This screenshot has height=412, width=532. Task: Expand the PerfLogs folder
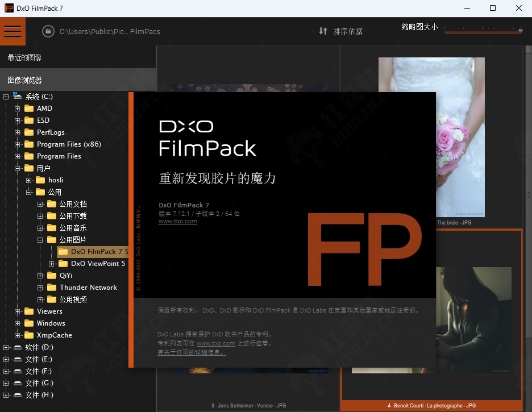click(x=17, y=132)
